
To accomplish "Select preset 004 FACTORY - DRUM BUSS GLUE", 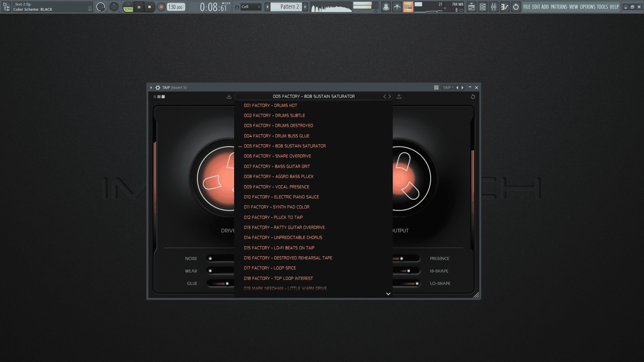I will [x=313, y=136].
